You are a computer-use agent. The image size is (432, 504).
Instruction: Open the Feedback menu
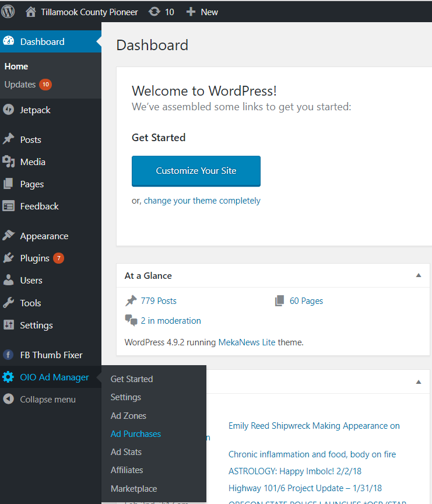(39, 206)
